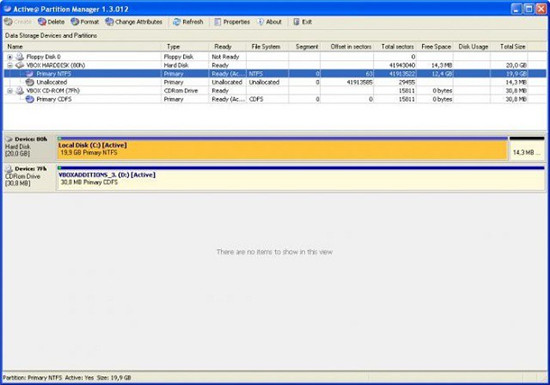Select the orange Local Disk (C:) partition block
The height and width of the screenshot is (385, 550).
(282, 149)
